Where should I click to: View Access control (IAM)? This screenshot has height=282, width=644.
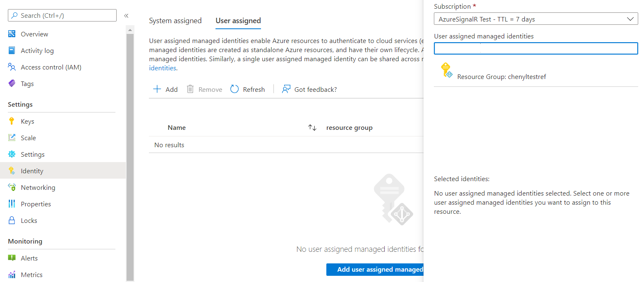(51, 67)
